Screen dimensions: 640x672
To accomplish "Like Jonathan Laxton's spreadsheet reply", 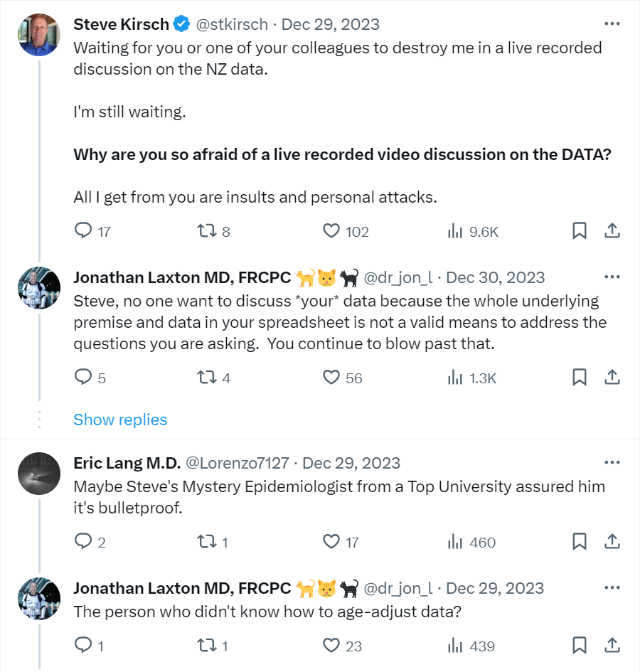I will [x=331, y=378].
